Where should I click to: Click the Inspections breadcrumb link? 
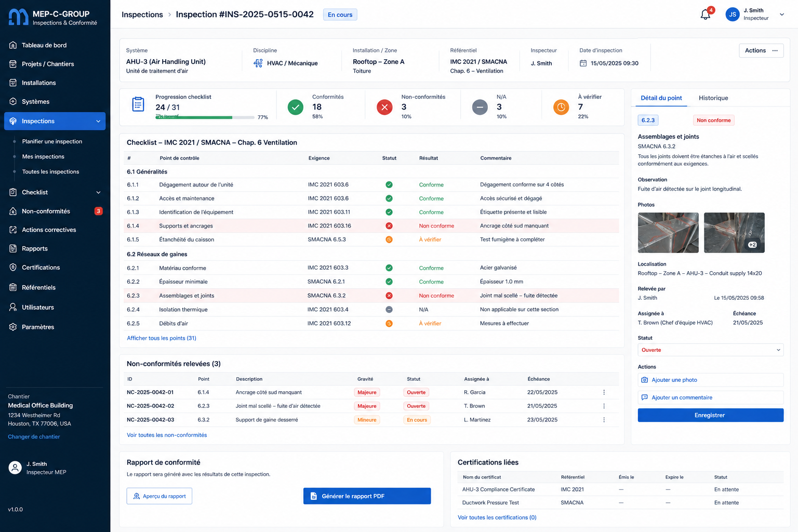(142, 15)
